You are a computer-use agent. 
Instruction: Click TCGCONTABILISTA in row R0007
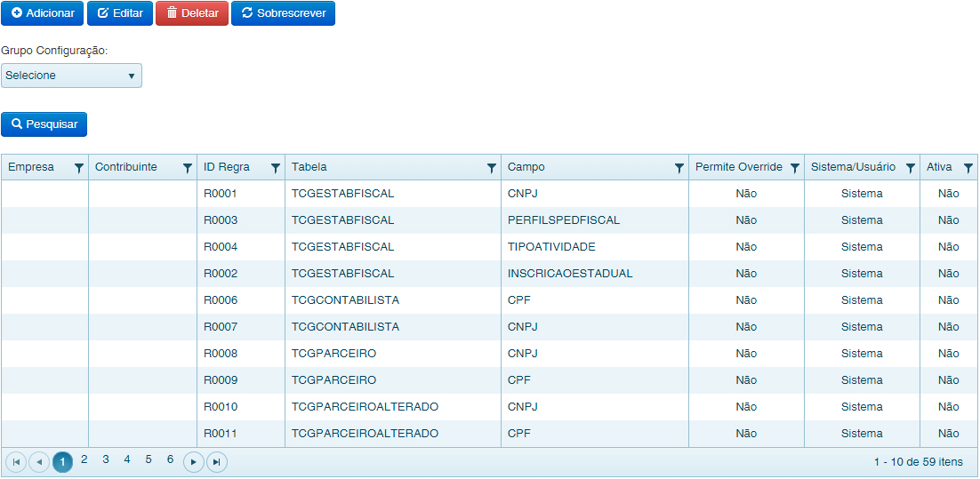393,327
